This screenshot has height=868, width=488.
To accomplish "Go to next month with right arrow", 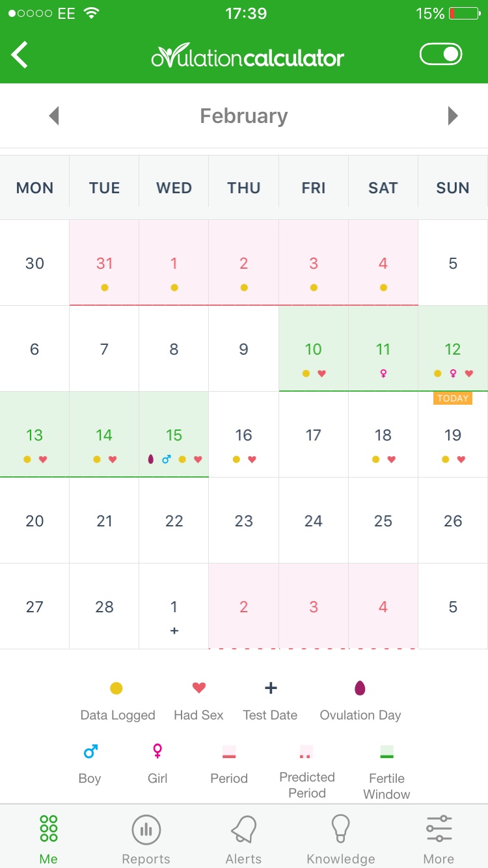I will point(453,116).
